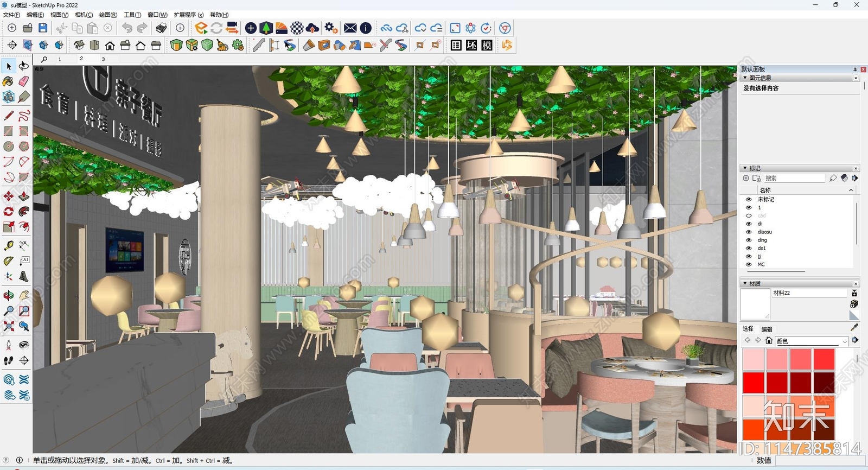Pick the bright red color swatch

[754, 383]
